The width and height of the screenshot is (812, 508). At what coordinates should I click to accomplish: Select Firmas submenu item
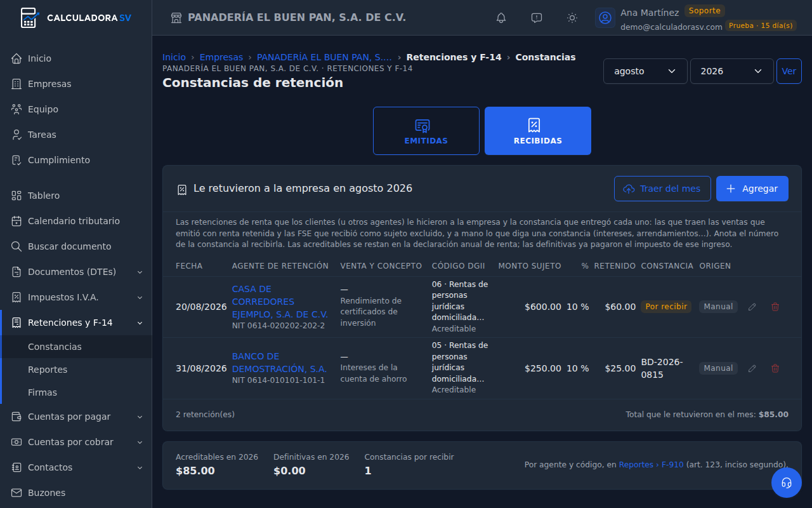76,392
